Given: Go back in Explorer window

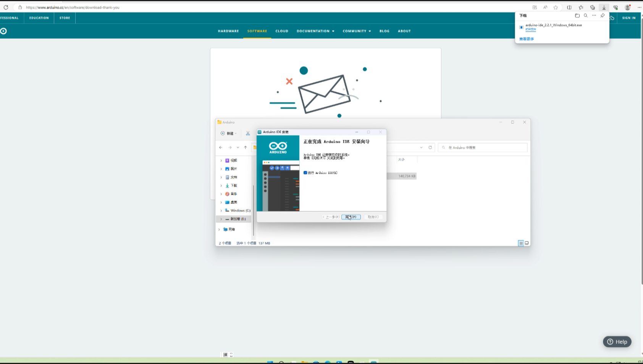Looking at the screenshot, I should point(221,148).
